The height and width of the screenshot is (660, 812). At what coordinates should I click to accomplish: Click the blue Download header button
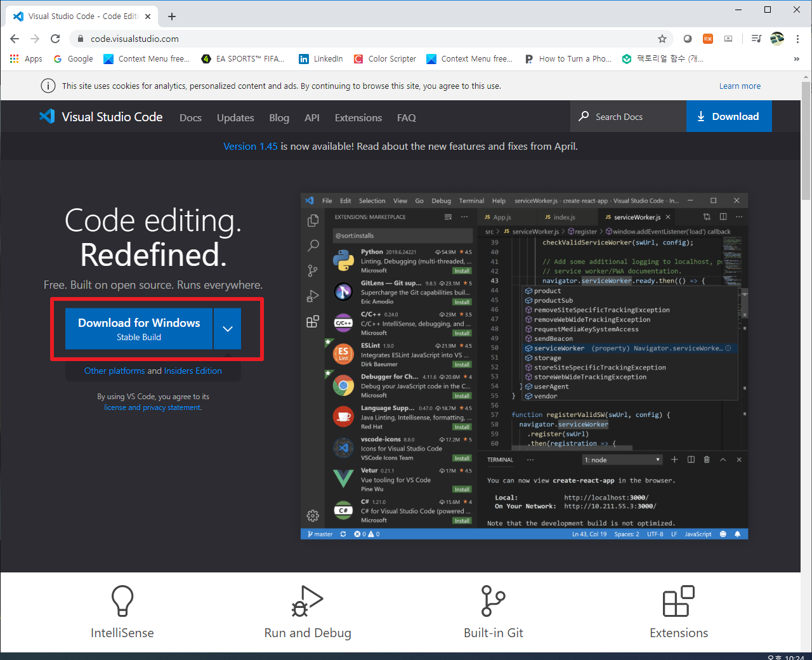[729, 116]
